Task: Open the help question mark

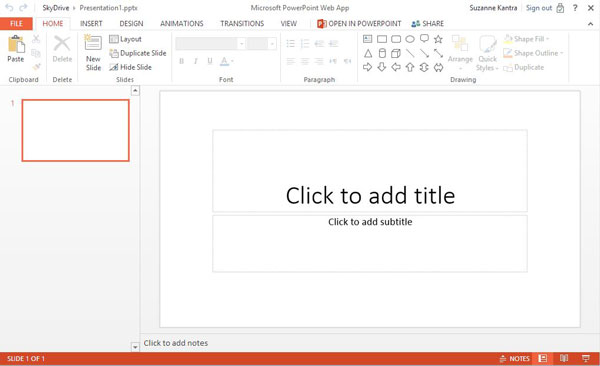Action: (575, 8)
